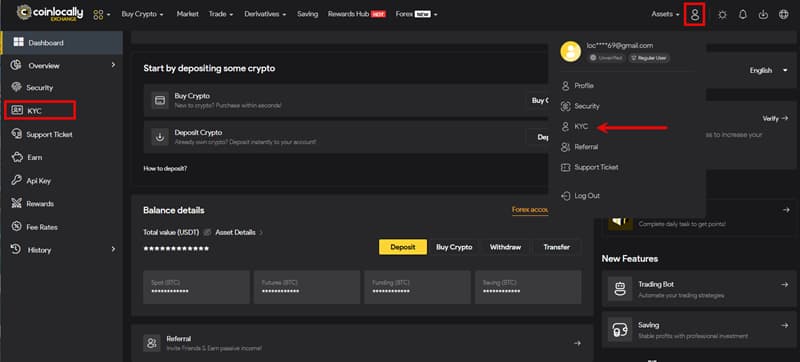This screenshot has width=800, height=362.
Task: Open the four-squares apps grid menu
Action: (x=102, y=14)
